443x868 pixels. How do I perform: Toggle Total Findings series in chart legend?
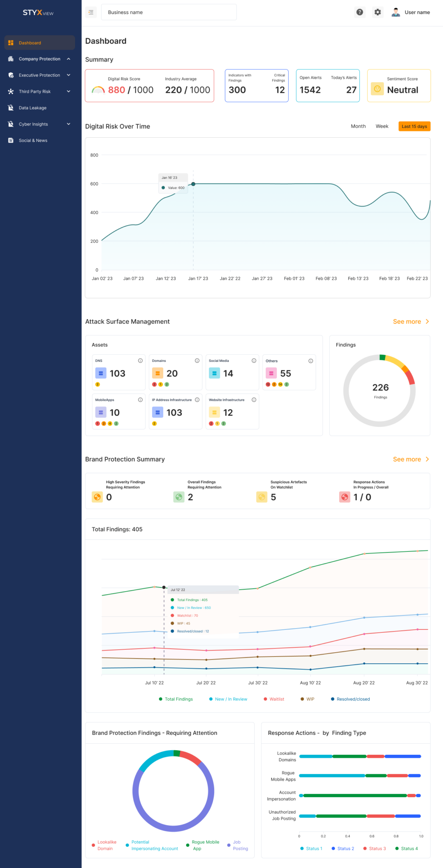[x=176, y=699]
